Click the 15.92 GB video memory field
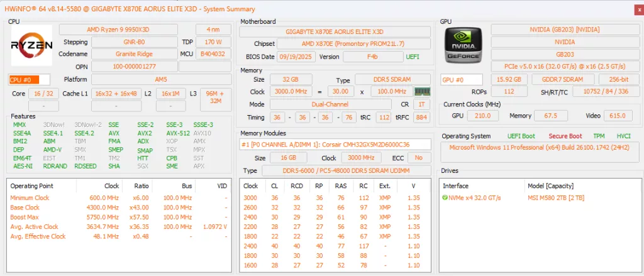This screenshot has width=644, height=276. tap(509, 80)
